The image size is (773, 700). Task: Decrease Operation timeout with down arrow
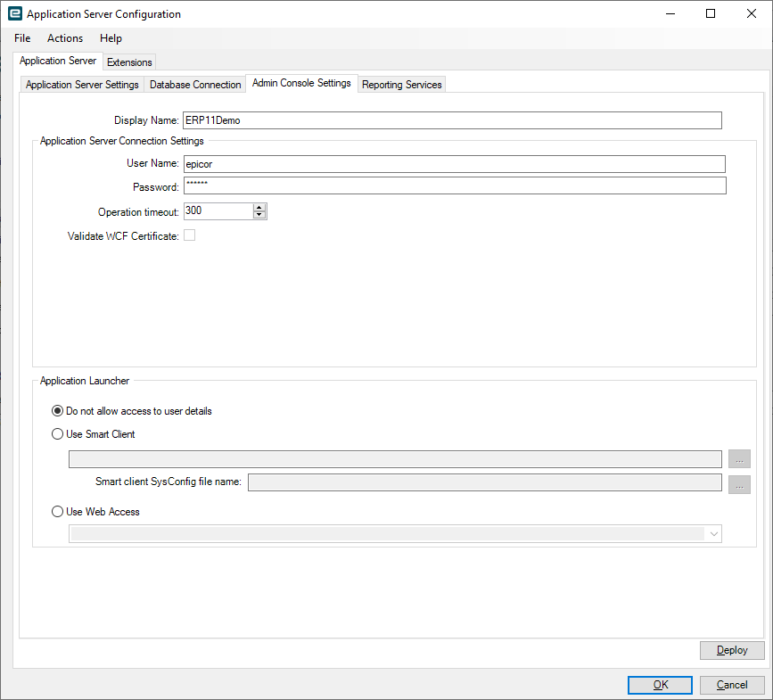coord(259,215)
